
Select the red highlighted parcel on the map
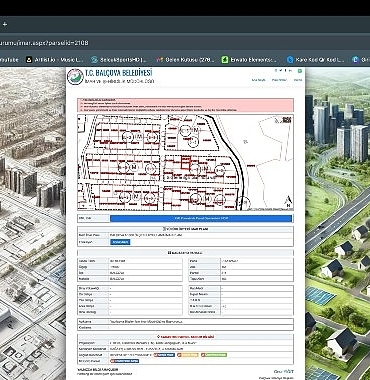click(185, 162)
